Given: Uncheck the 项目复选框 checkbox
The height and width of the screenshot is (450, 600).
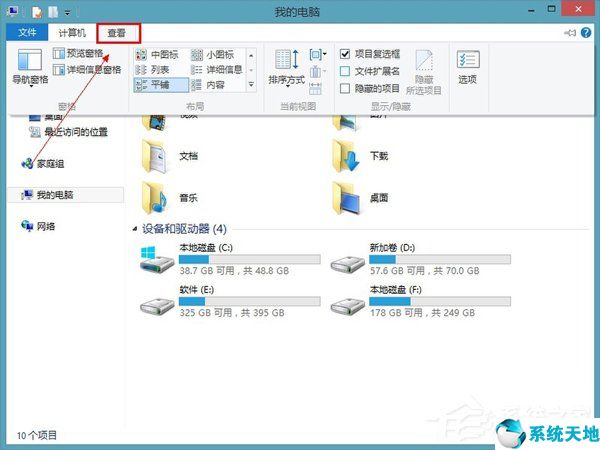Looking at the screenshot, I should coord(345,54).
